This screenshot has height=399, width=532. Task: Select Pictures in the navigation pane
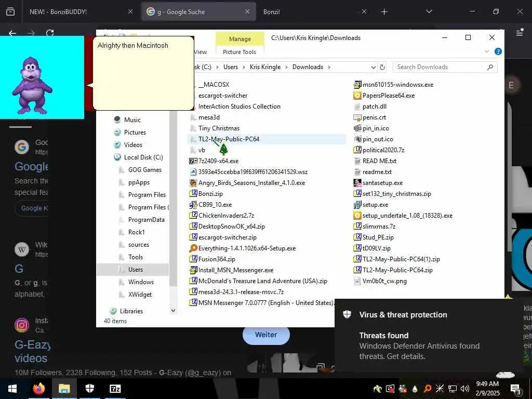(x=135, y=132)
